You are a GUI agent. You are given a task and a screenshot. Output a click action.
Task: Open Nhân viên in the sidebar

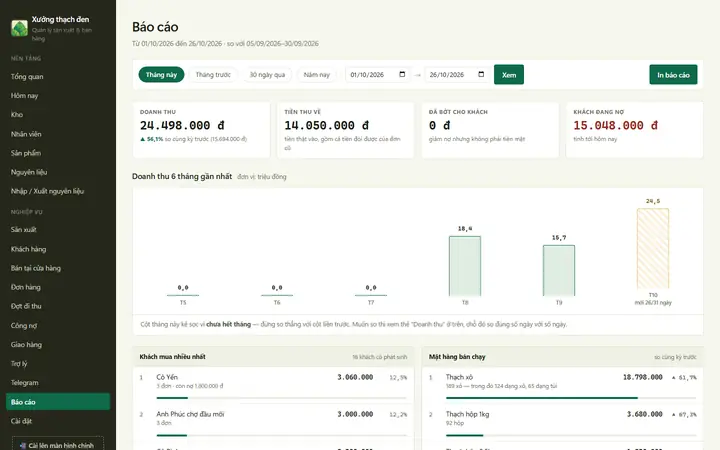pyautogui.click(x=57, y=134)
